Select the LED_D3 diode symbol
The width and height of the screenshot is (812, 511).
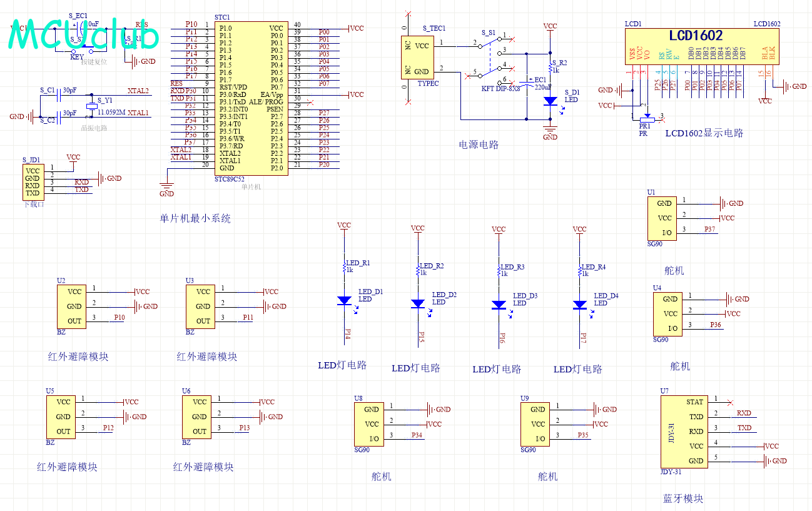(499, 305)
